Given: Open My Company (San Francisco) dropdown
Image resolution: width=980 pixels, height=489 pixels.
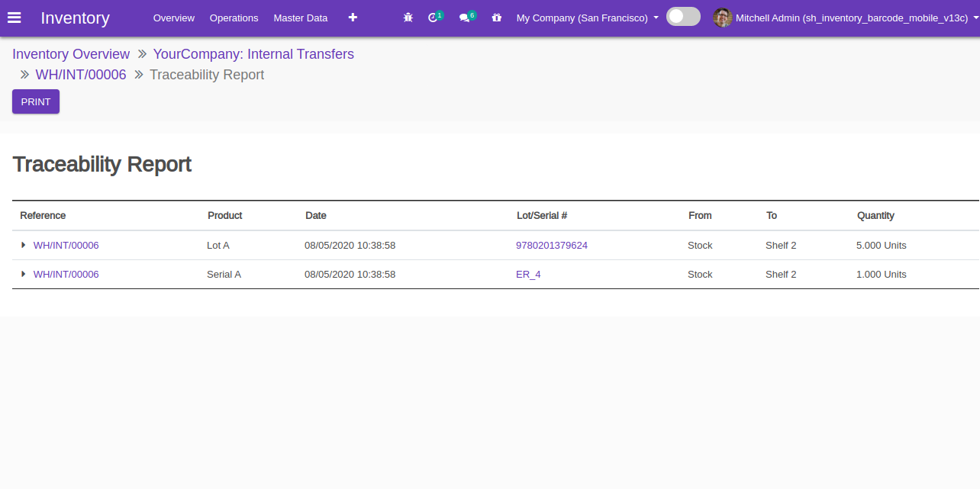Looking at the screenshot, I should tap(587, 18).
